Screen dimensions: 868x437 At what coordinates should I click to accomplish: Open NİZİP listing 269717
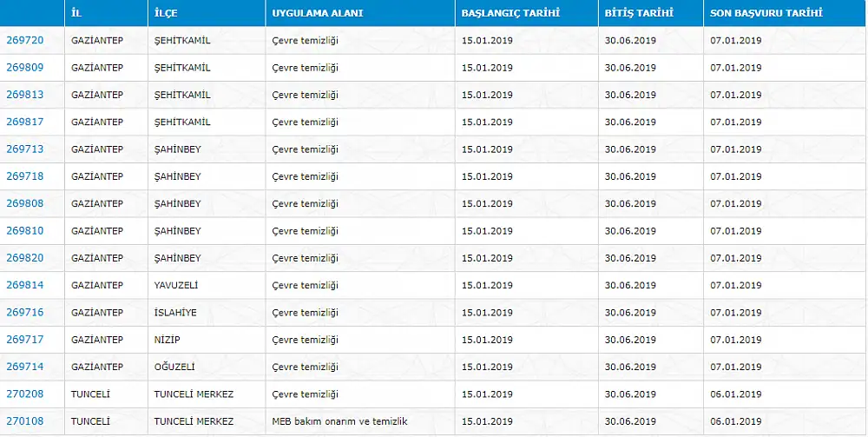[25, 340]
